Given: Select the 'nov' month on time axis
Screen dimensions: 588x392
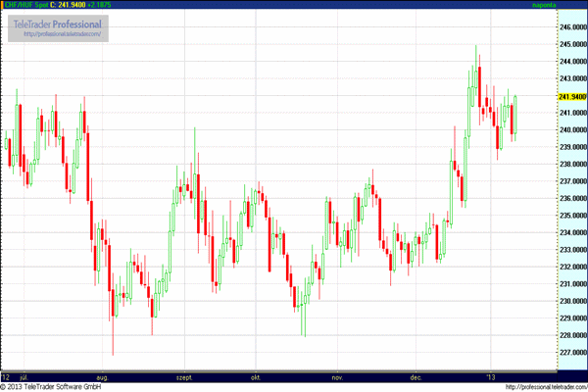Looking at the screenshot, I should tap(336, 375).
